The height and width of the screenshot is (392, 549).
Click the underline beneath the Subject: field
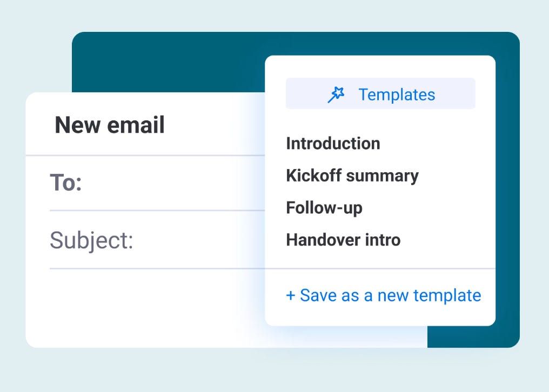(x=157, y=268)
